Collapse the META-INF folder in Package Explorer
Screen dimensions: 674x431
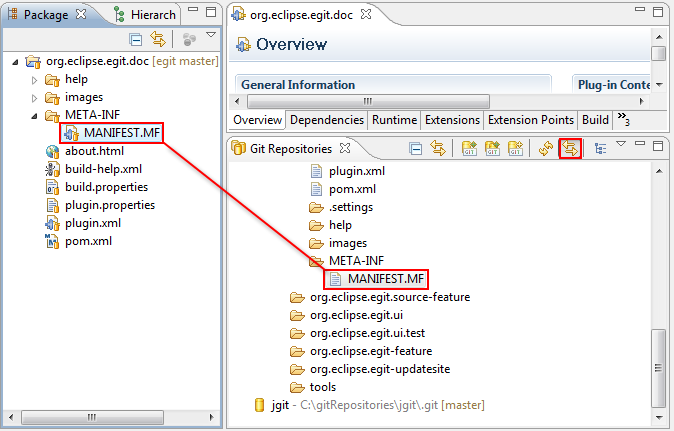click(34, 116)
